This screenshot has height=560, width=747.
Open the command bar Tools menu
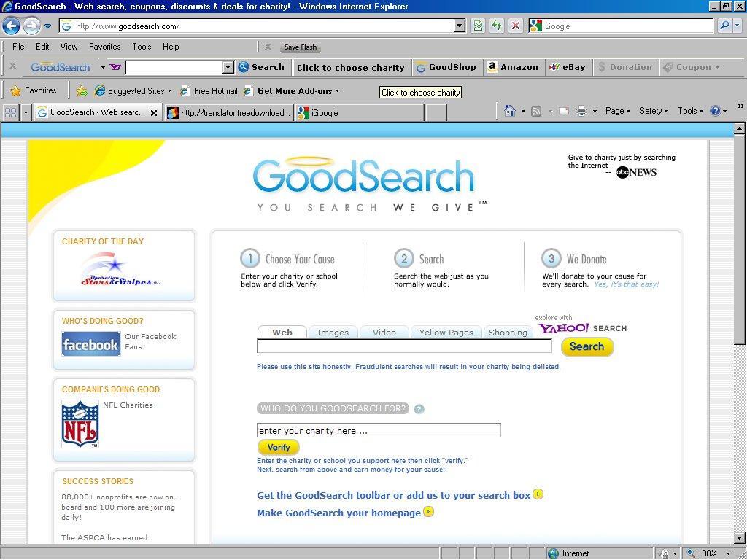[690, 111]
